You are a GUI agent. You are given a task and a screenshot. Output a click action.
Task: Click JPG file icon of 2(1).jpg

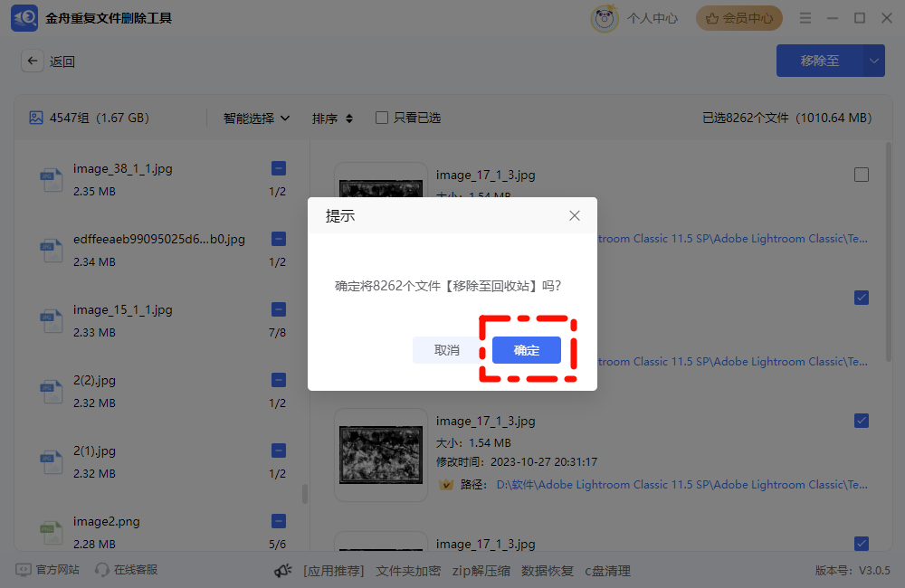tap(51, 462)
